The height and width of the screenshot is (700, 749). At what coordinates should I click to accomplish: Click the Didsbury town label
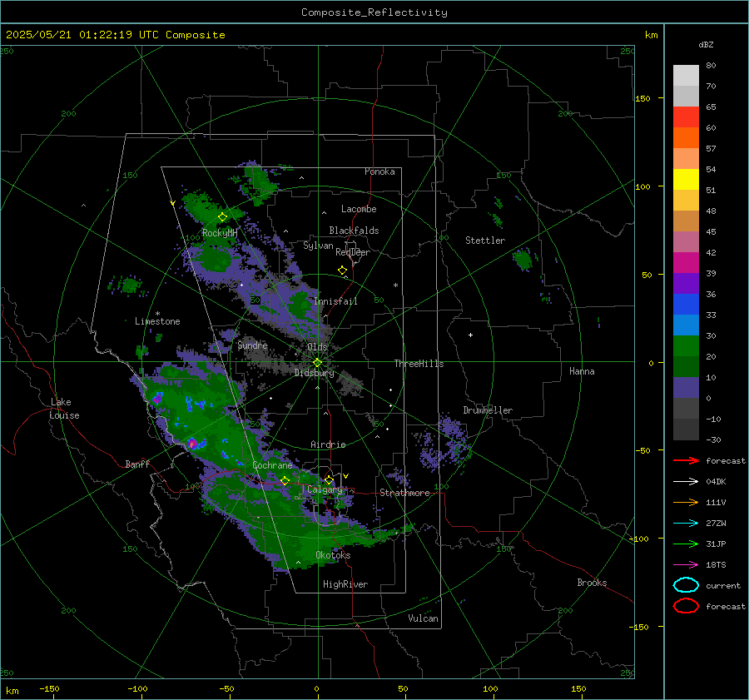[x=314, y=373]
